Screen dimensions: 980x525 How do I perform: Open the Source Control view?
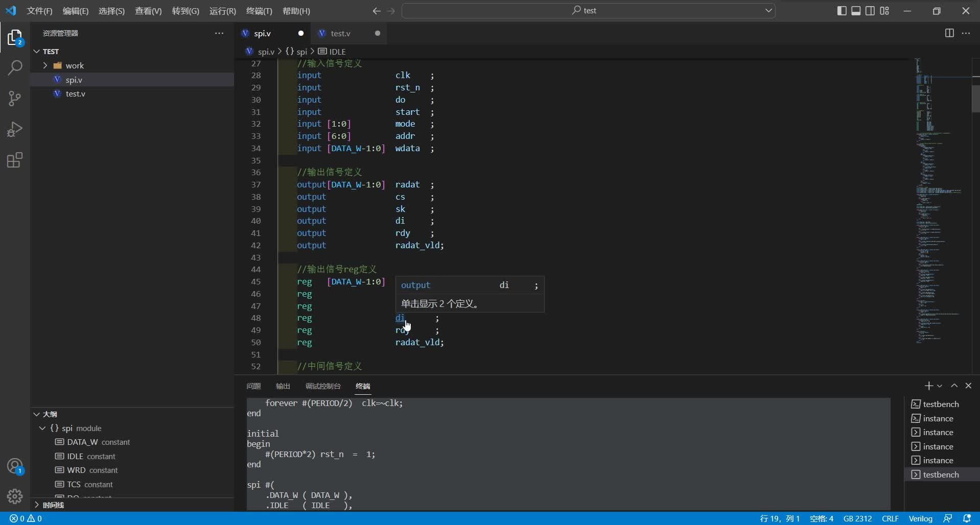15,99
